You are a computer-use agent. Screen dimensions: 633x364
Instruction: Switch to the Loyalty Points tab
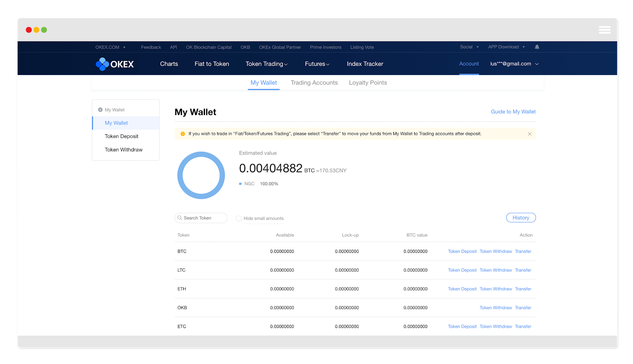click(x=368, y=83)
